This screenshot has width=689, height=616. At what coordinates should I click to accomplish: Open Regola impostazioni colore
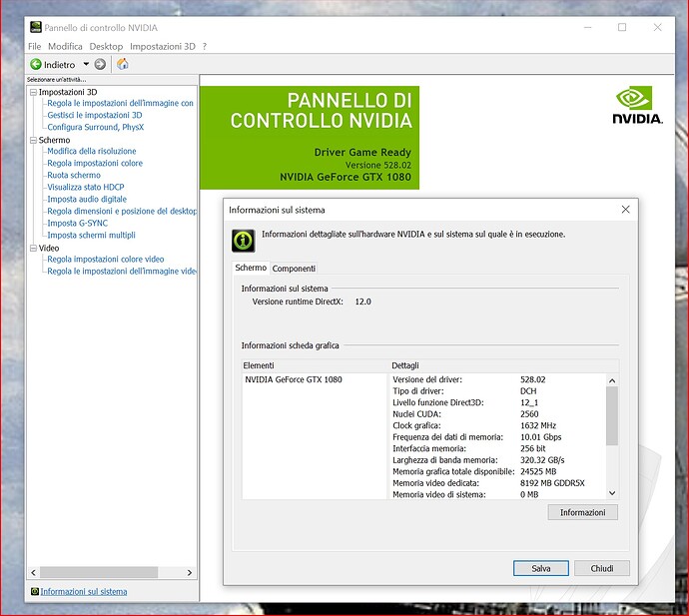coord(95,163)
